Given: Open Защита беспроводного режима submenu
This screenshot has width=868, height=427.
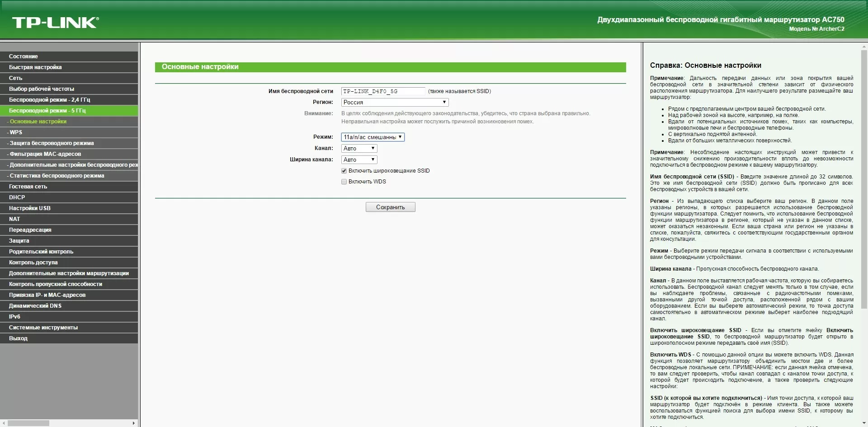Looking at the screenshot, I should (x=69, y=143).
